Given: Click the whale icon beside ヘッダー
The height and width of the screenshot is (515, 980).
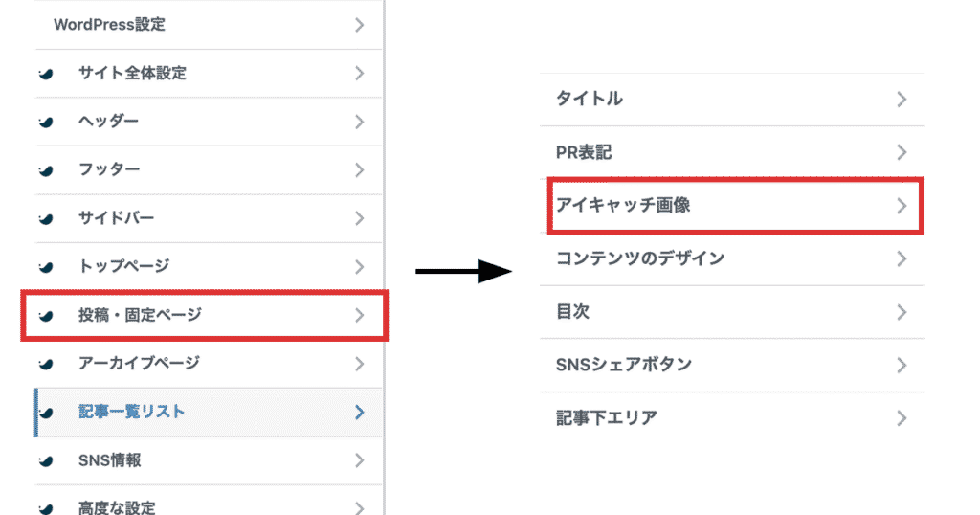Looking at the screenshot, I should coord(44,123).
